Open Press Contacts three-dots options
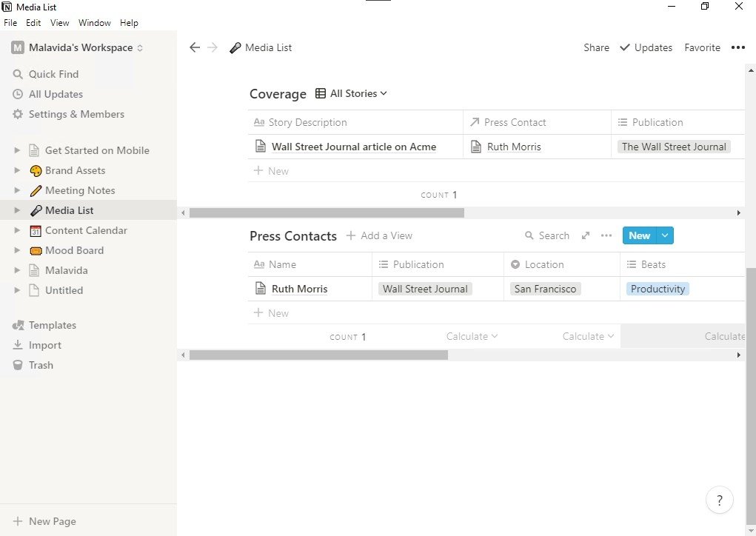This screenshot has width=756, height=536. [606, 235]
